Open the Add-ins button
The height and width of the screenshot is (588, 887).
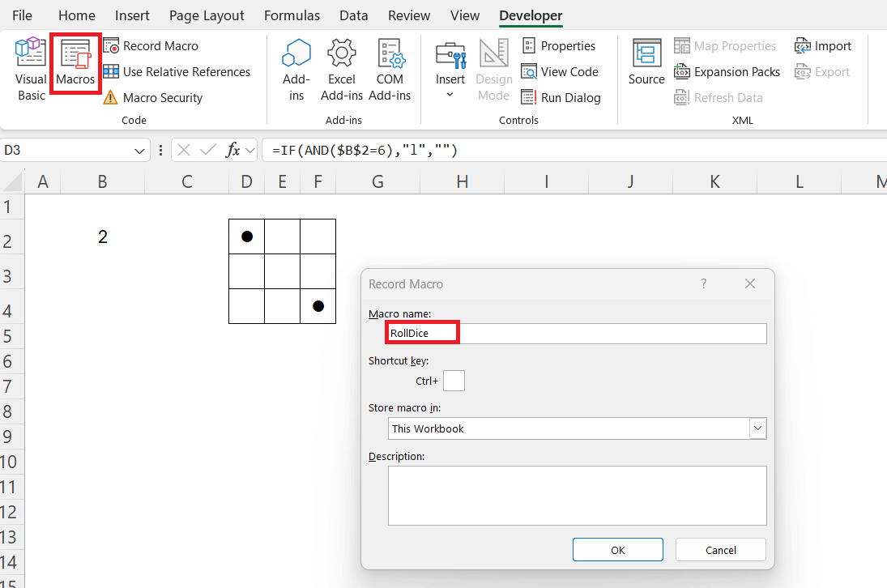296,70
